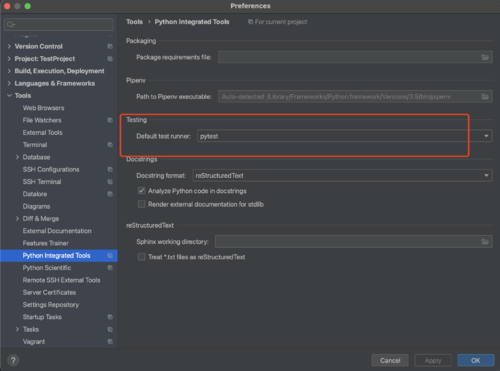Image resolution: width=500 pixels, height=371 pixels.
Task: Browse folder icon for Package requirements file
Action: (485, 57)
